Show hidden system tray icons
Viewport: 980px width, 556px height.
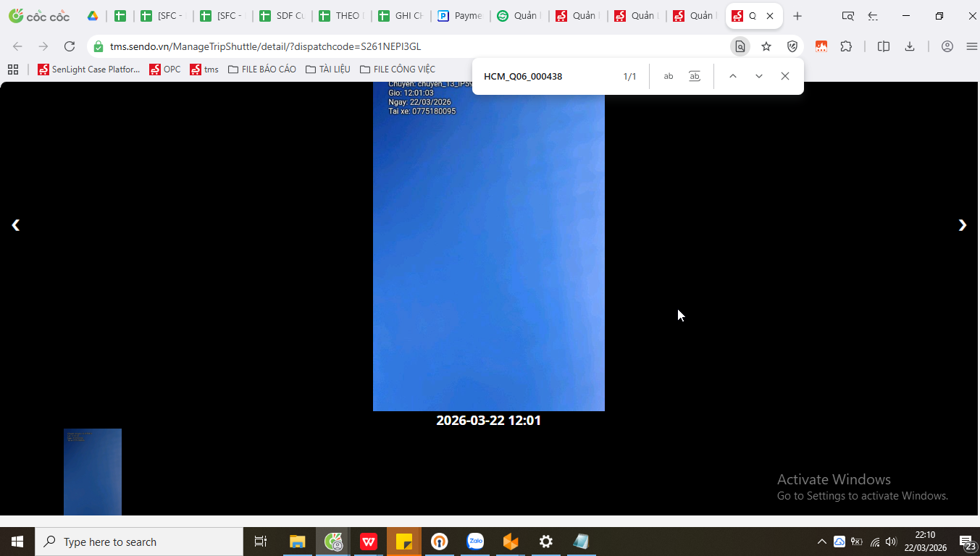coord(821,542)
